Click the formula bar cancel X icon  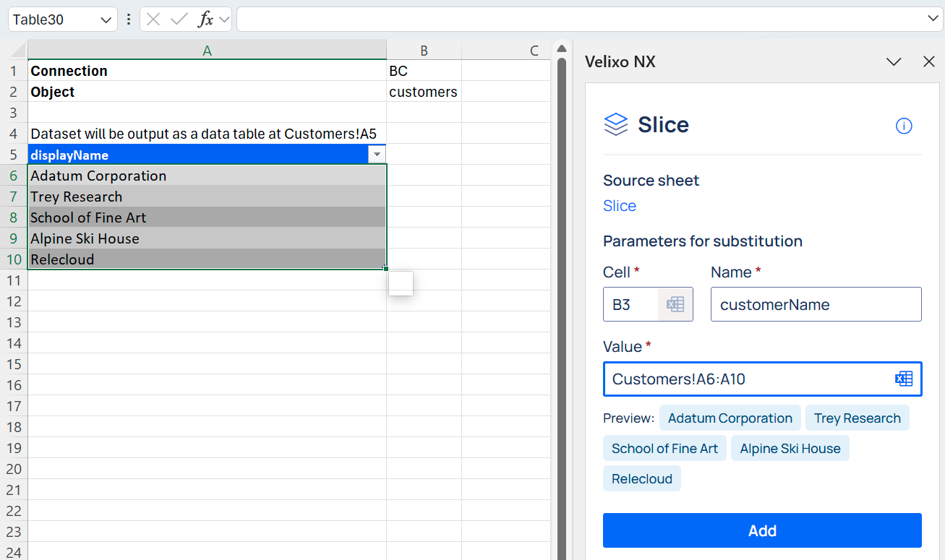click(153, 20)
